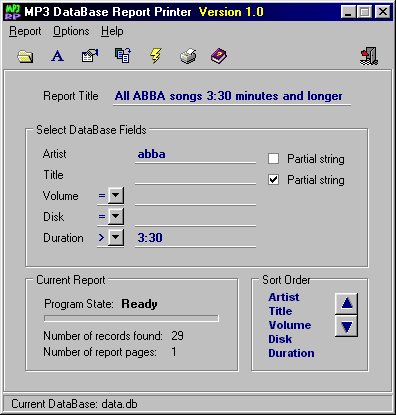Enable Partial string for the Artist field

(273, 159)
